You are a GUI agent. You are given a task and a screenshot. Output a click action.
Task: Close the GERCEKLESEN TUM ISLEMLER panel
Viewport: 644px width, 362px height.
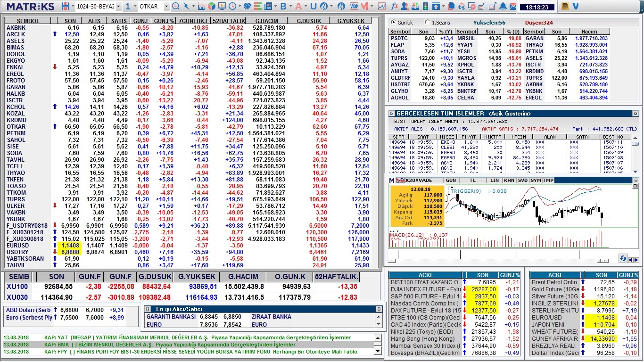coord(635,114)
